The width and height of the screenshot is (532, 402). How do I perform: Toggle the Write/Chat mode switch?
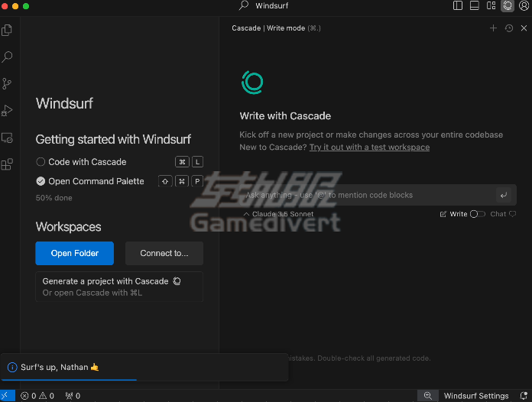(478, 214)
